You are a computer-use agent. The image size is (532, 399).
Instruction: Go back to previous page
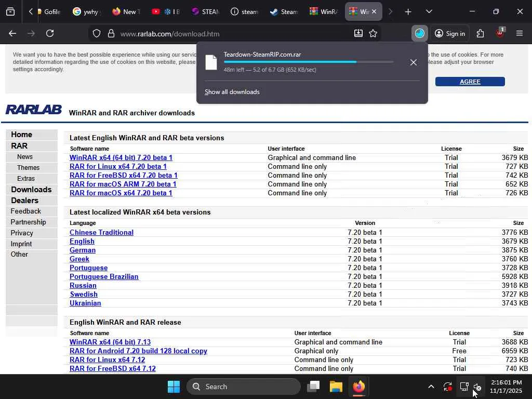click(x=12, y=34)
